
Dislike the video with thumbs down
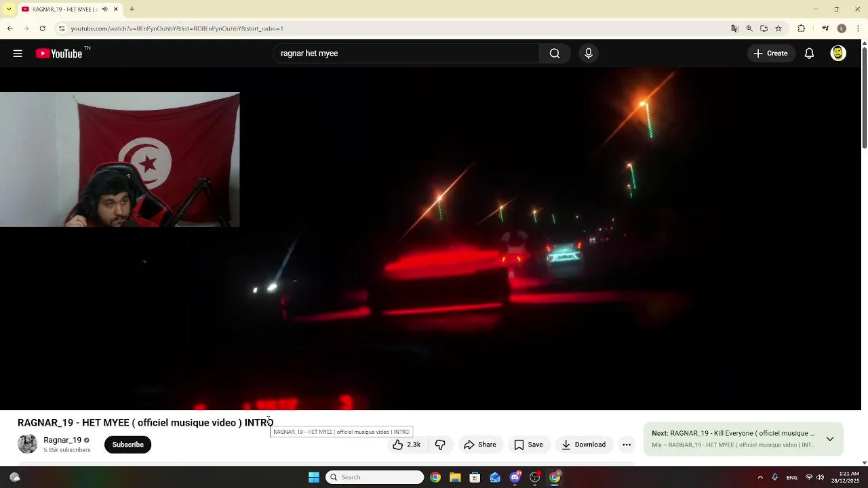click(x=440, y=445)
